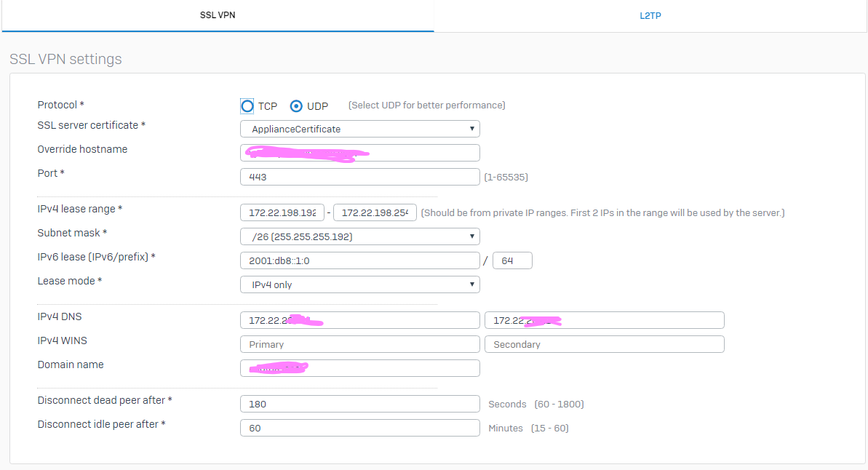Click the Disconnect dead peer after field
Viewport: 868px width, 470px height.
[359, 404]
